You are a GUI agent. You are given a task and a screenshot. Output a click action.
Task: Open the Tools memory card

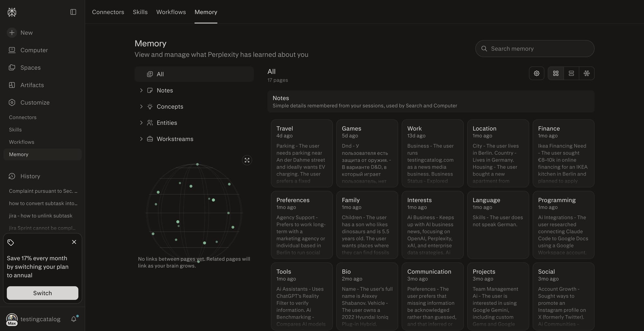[302, 296]
